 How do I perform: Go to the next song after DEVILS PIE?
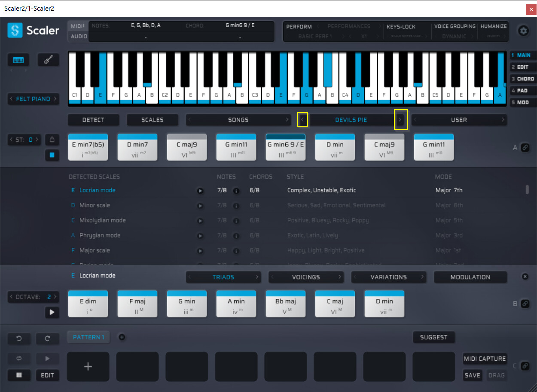coord(400,120)
